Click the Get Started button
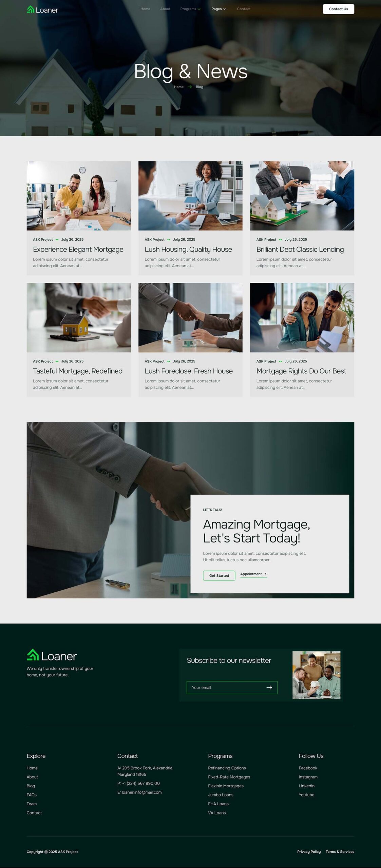 coord(219,575)
